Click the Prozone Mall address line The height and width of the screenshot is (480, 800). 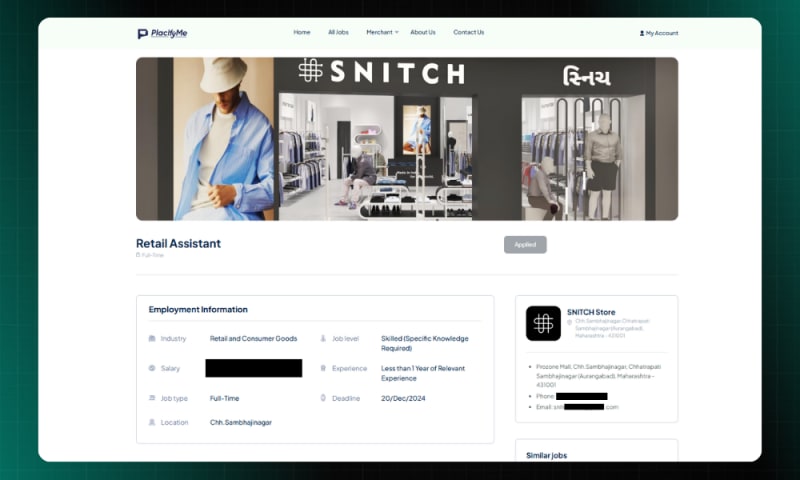598,375
